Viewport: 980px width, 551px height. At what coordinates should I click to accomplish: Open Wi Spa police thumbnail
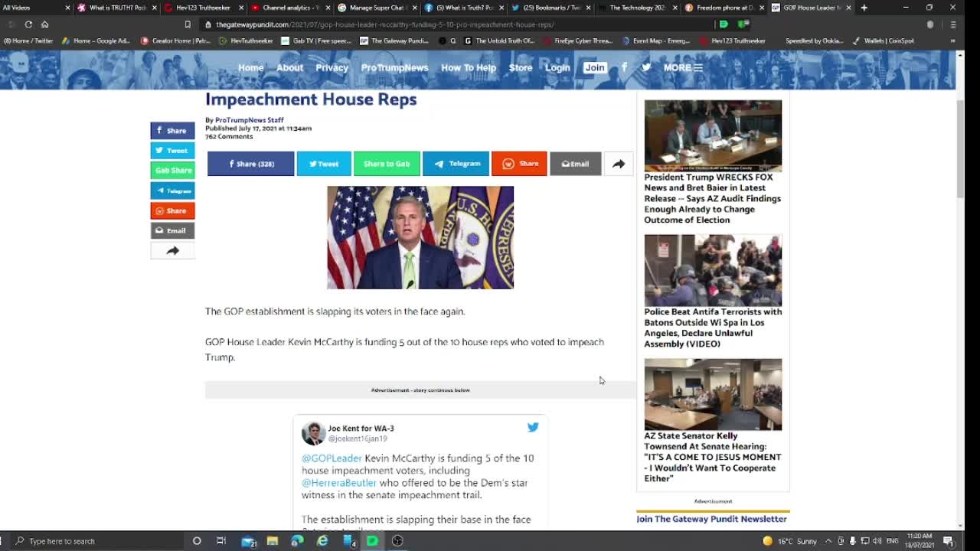pyautogui.click(x=713, y=270)
